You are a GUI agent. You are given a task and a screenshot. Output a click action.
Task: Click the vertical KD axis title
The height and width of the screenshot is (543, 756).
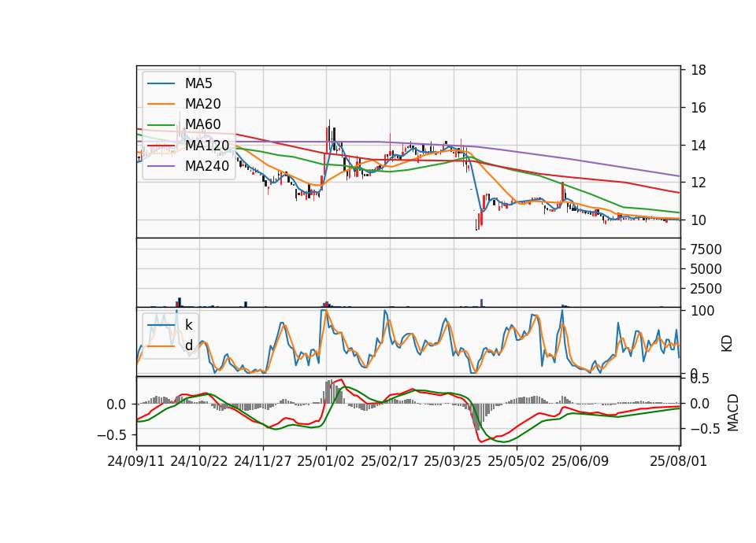pos(727,344)
